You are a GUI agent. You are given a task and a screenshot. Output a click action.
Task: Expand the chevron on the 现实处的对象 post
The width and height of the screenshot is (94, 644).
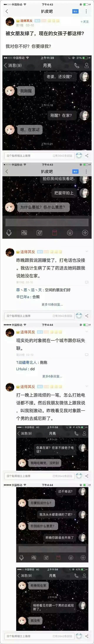point(87,332)
